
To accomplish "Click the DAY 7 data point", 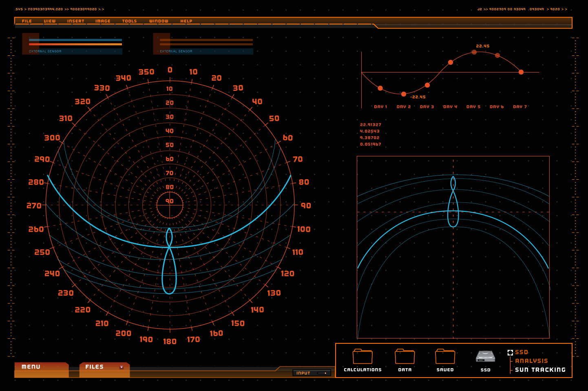I will point(521,72).
